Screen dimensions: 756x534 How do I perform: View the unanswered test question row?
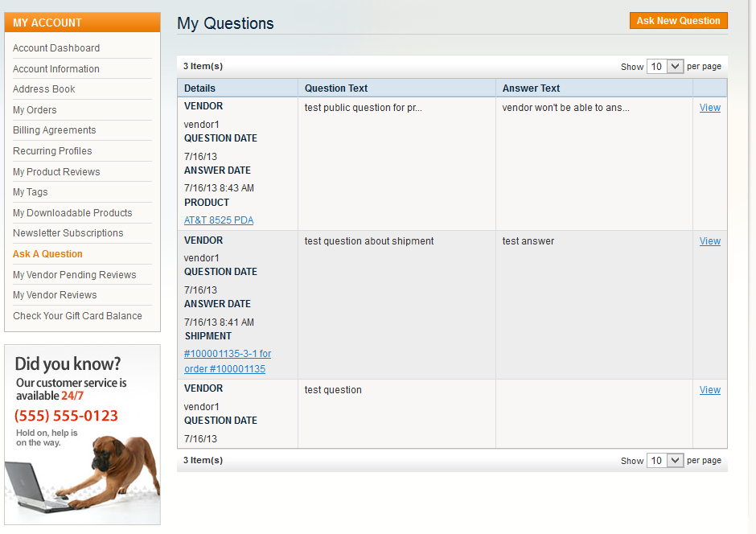click(x=709, y=390)
